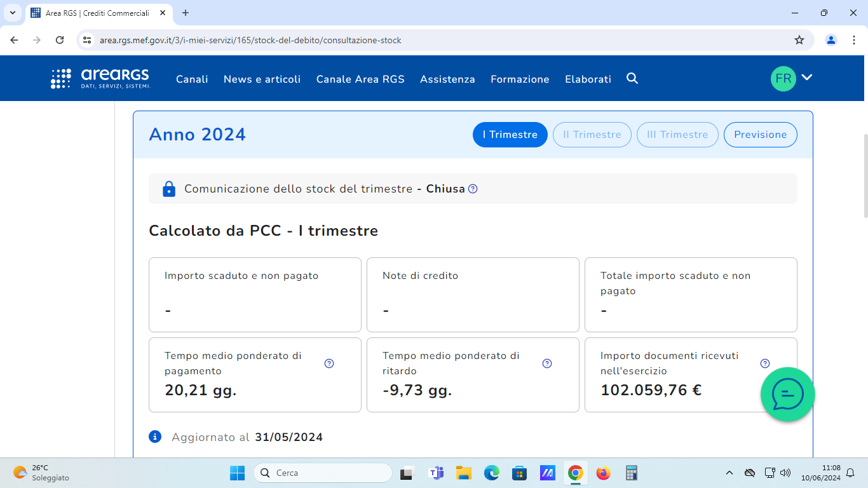Viewport: 868px width, 488px height.
Task: Click help icon for Tempo medio di pagamento
Action: 329,363
